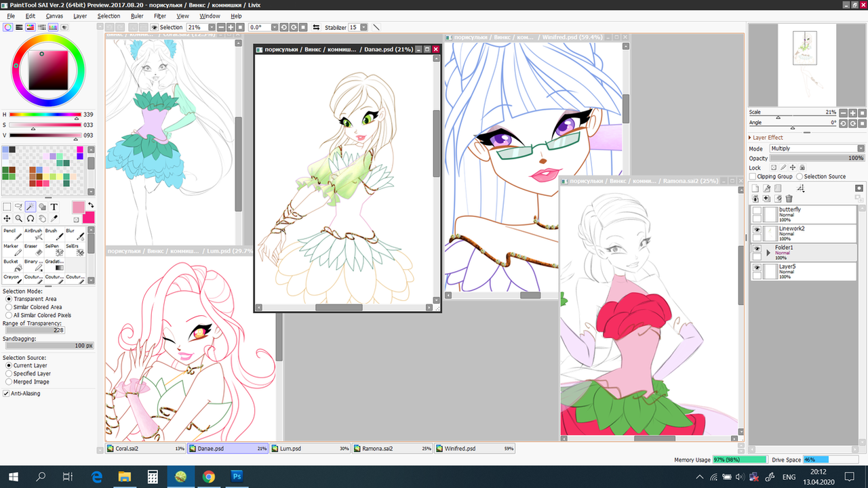Choose the Eraser tool
Viewport: 868px width, 488px height.
click(34, 250)
